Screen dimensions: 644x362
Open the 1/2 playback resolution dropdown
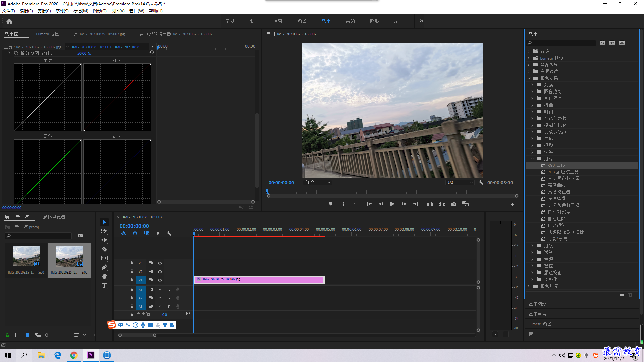(460, 183)
